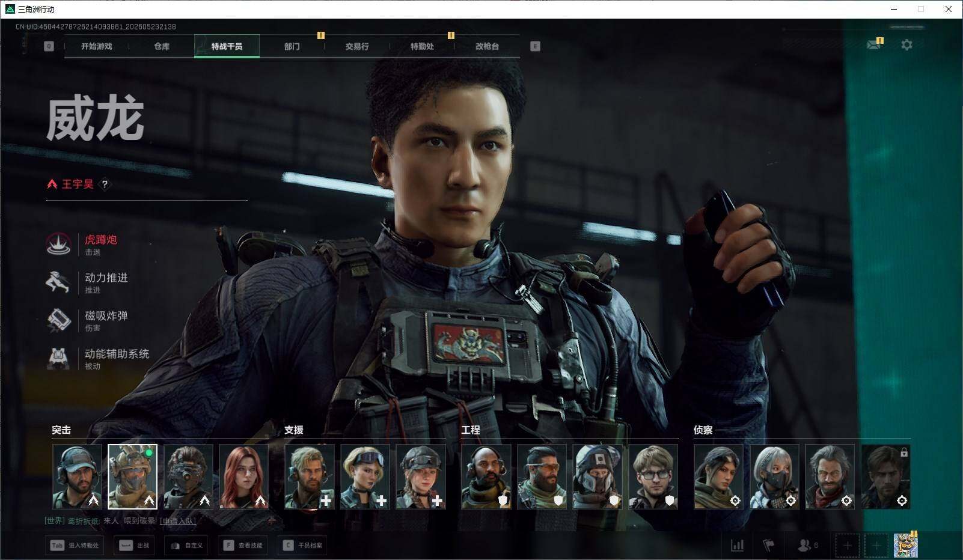963x560 pixels.
Task: Click the 出战 deploy button
Action: tap(134, 546)
